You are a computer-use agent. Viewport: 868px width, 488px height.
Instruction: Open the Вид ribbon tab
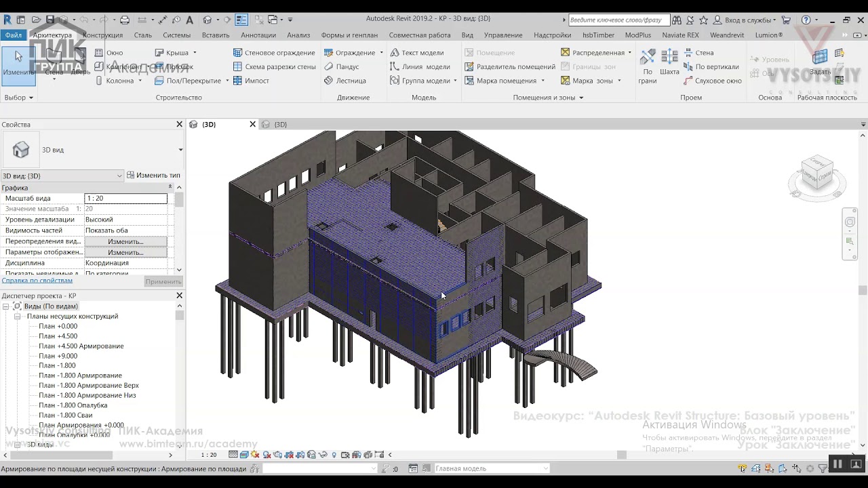(x=467, y=35)
